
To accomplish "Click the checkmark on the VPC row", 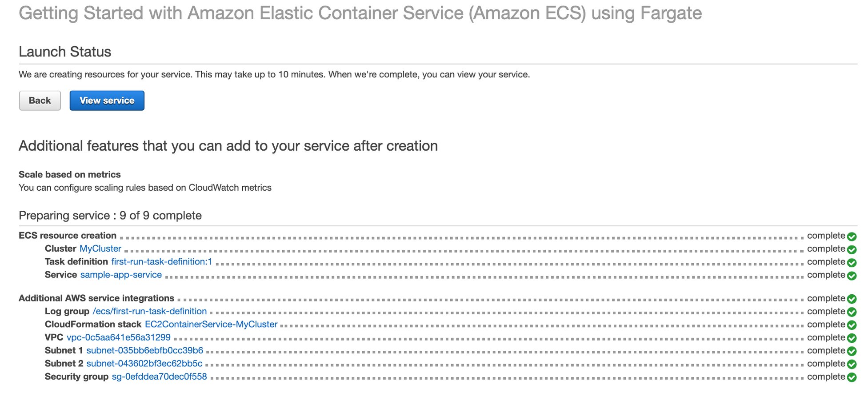I will click(852, 337).
